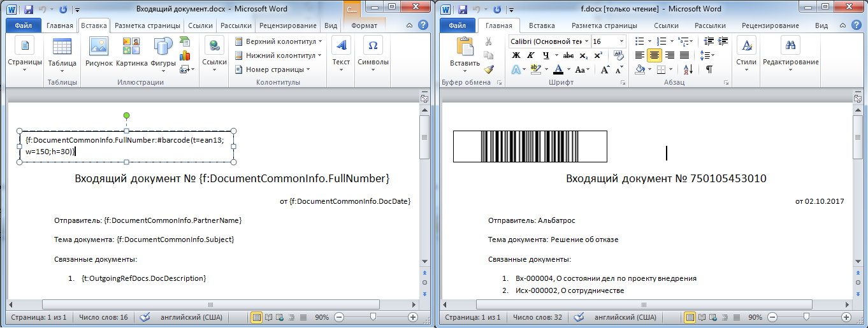Enable justified paragraph alignment
Image resolution: width=868 pixels, height=328 pixels.
684,55
